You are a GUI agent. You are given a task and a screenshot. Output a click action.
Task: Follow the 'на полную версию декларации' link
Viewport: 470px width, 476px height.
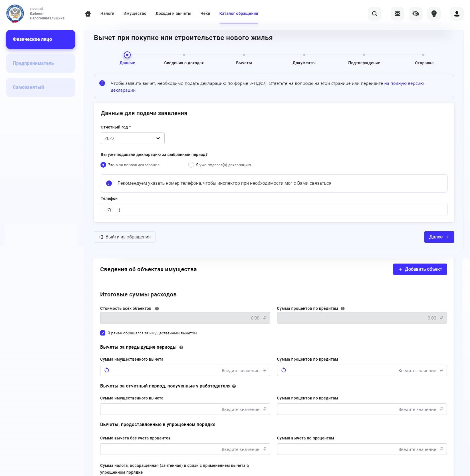coord(404,83)
